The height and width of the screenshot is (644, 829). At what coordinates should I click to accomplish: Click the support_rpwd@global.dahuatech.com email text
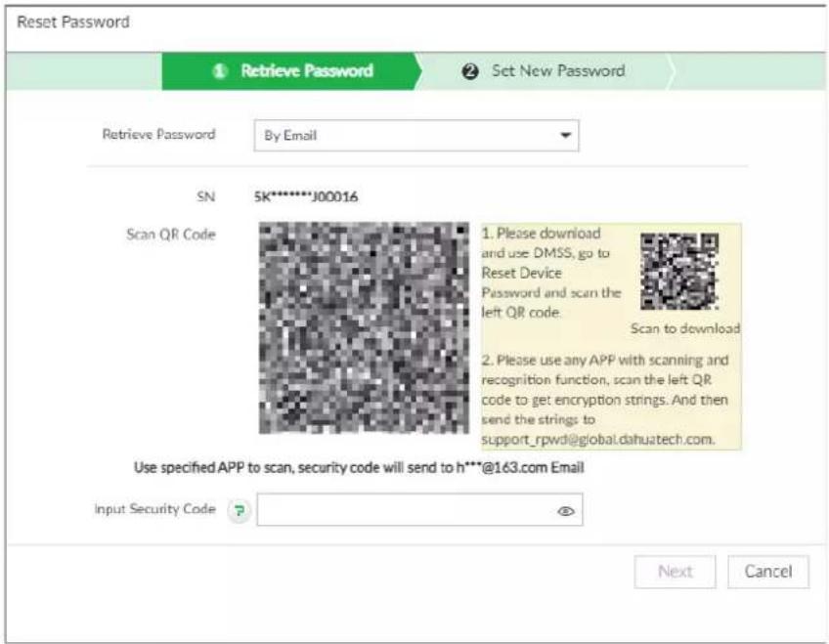(x=598, y=440)
